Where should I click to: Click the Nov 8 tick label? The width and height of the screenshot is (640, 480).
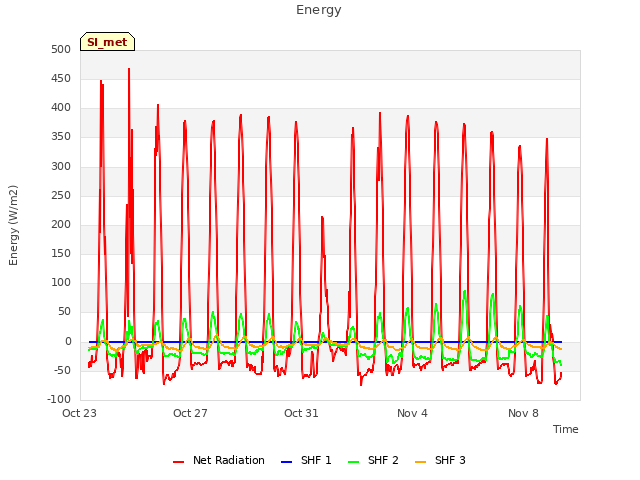pyautogui.click(x=523, y=413)
